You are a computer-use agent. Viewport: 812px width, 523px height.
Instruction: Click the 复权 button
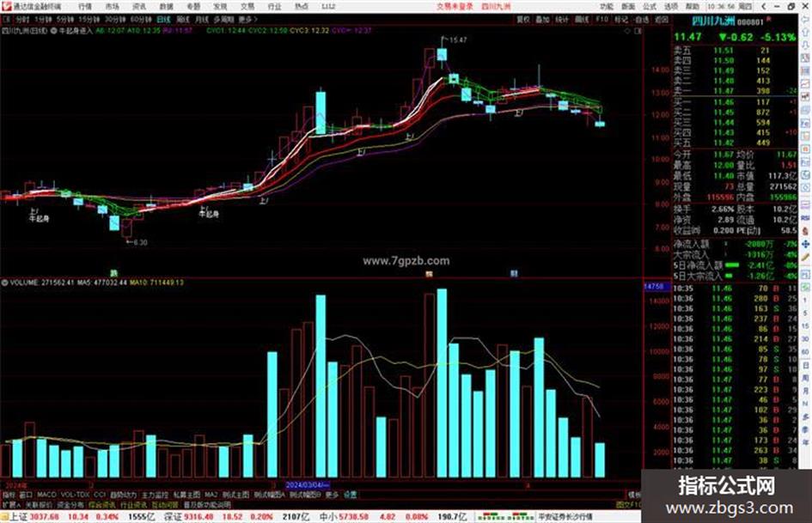(523, 20)
